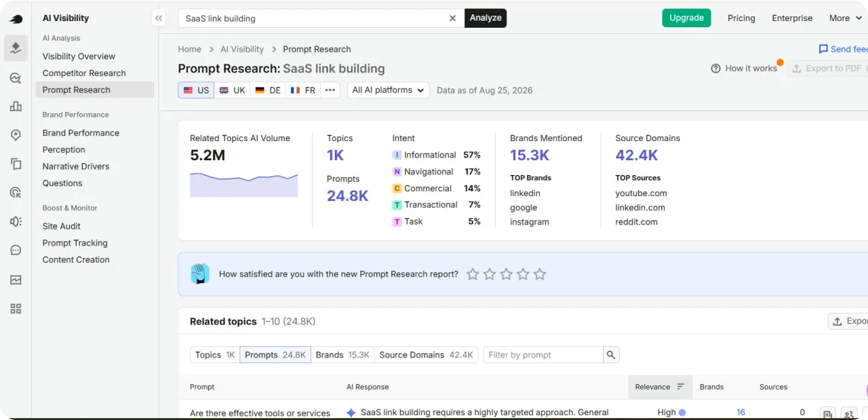
Task: Switch to the Source Domains 42.4K tab
Action: [426, 355]
